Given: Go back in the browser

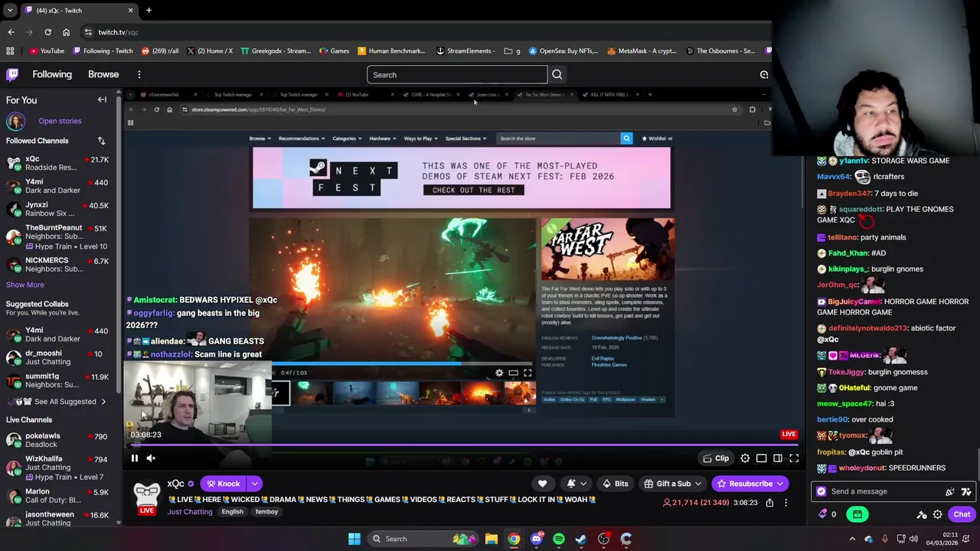Looking at the screenshot, I should [11, 32].
